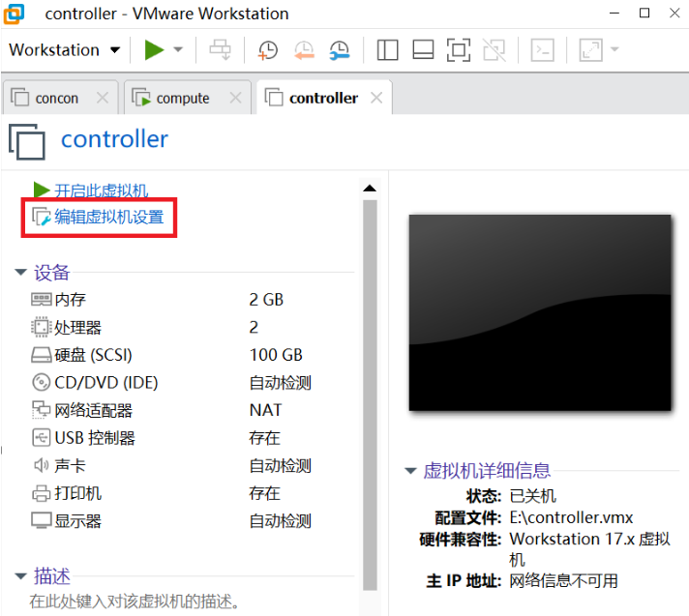
Task: Click the VMware Workstation logo in title bar
Action: click(14, 14)
